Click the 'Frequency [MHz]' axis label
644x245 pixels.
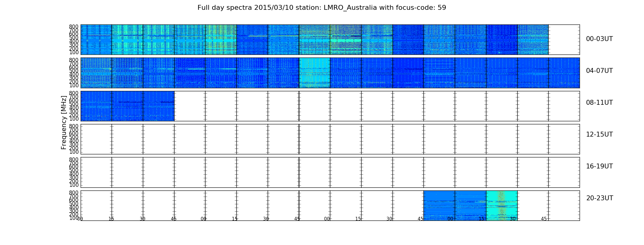pyautogui.click(x=64, y=123)
